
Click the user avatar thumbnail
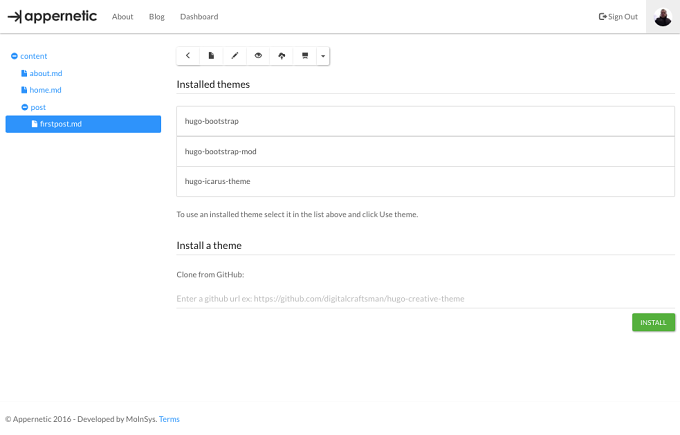pos(663,17)
